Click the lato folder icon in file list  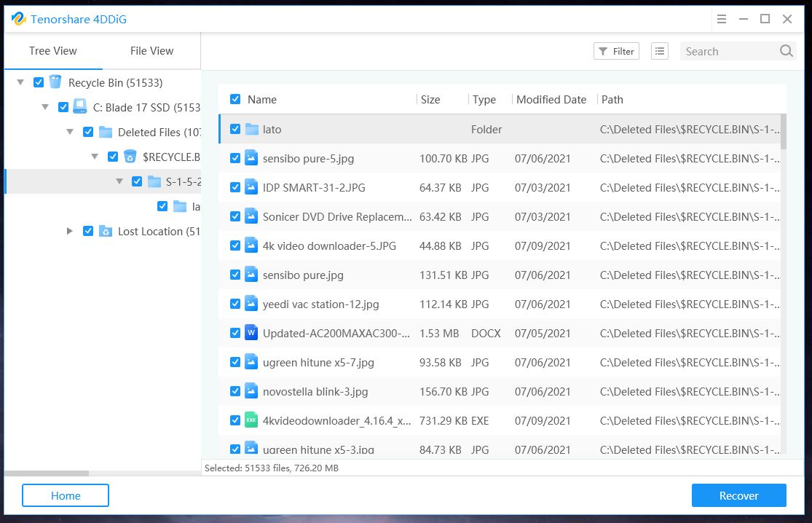coord(252,129)
